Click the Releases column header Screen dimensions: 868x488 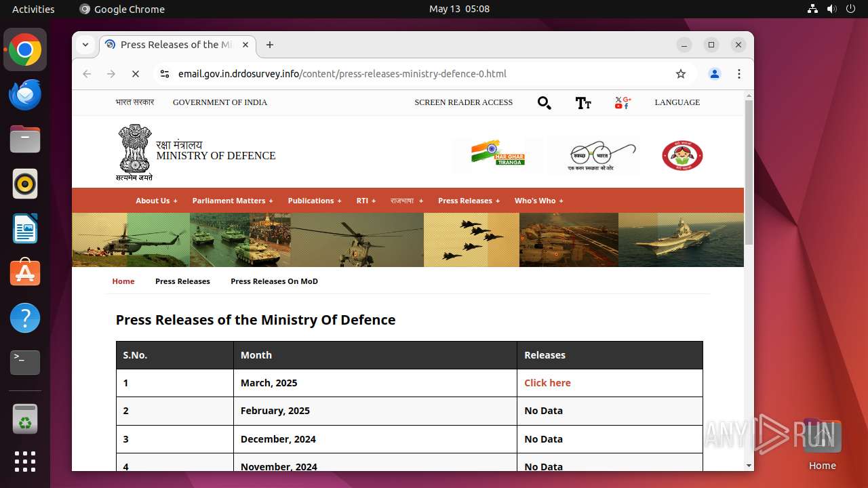[610, 355]
